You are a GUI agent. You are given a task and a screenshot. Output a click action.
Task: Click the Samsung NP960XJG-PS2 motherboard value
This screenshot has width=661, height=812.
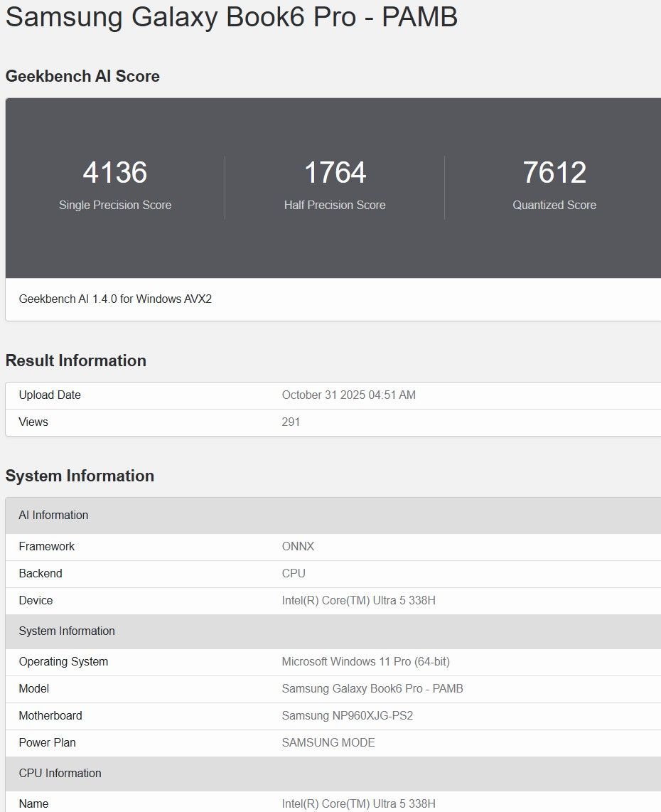347,716
